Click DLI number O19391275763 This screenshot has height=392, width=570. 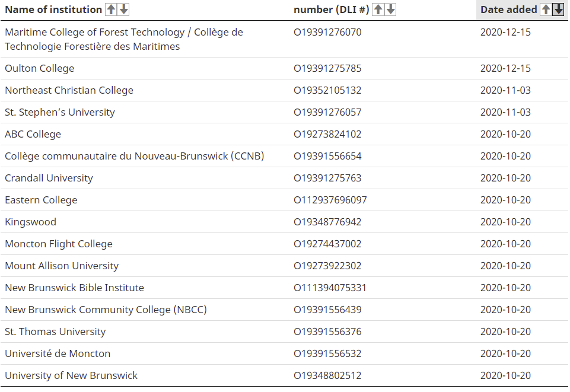click(x=327, y=178)
